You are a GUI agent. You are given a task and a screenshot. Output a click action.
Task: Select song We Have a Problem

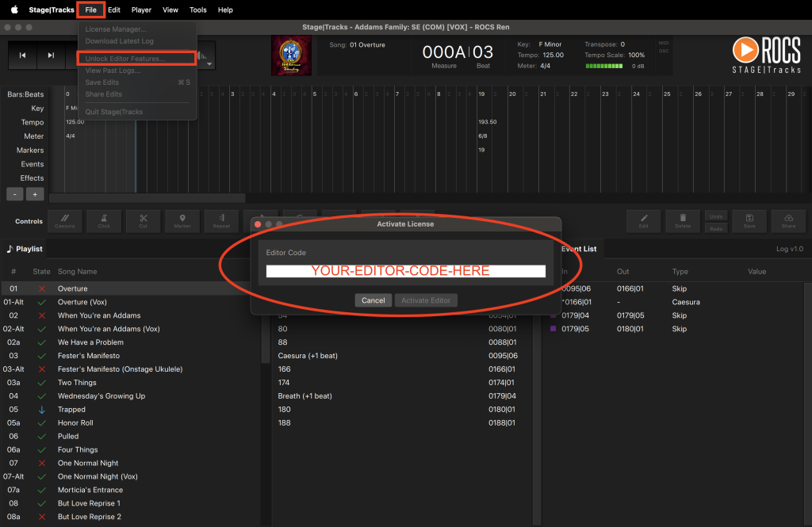(x=132, y=342)
